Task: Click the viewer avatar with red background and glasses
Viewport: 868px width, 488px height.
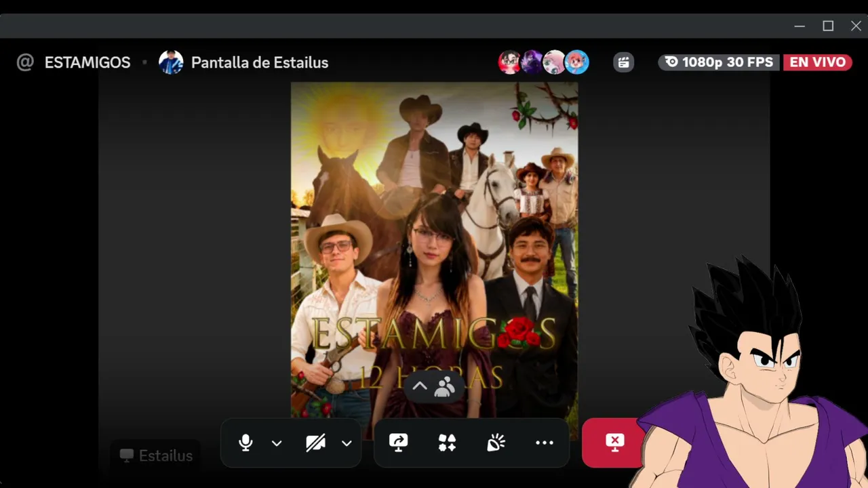Action: tap(510, 62)
